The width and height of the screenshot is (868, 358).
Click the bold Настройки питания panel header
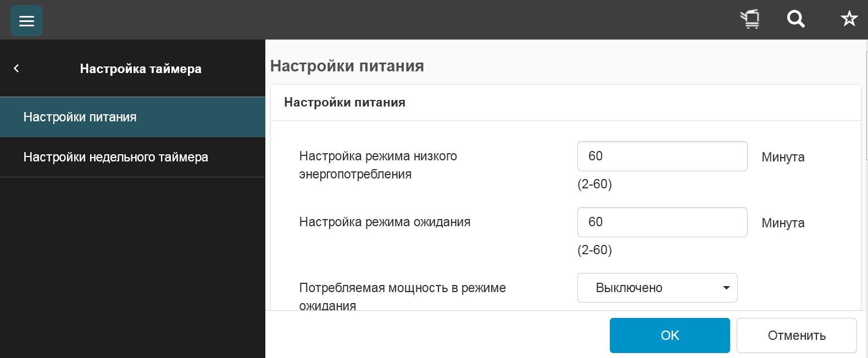pyautogui.click(x=344, y=103)
